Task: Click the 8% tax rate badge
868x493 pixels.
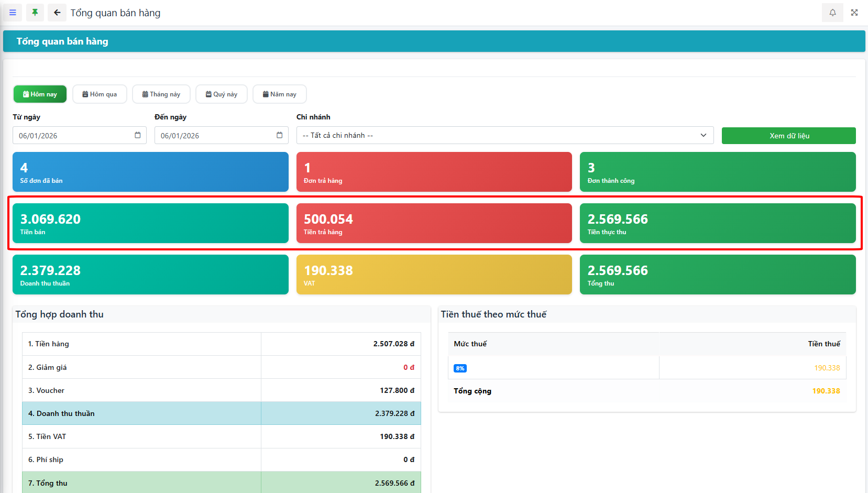Action: (460, 368)
